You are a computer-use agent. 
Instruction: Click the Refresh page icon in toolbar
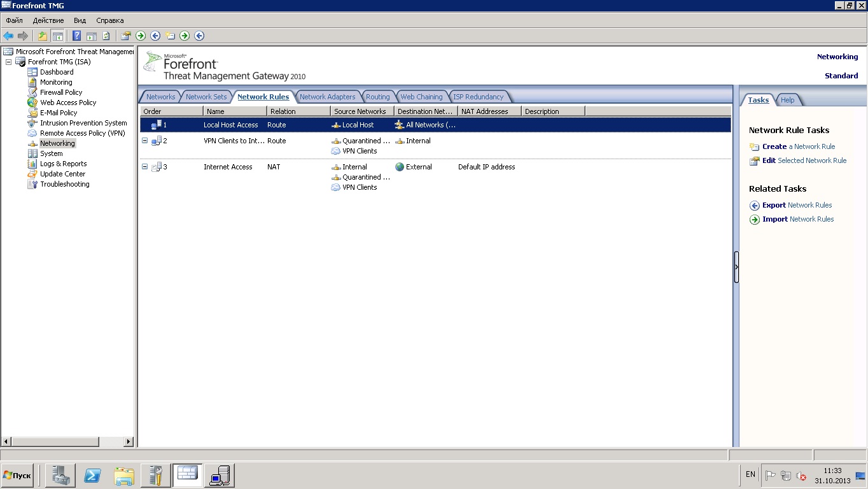pos(106,36)
